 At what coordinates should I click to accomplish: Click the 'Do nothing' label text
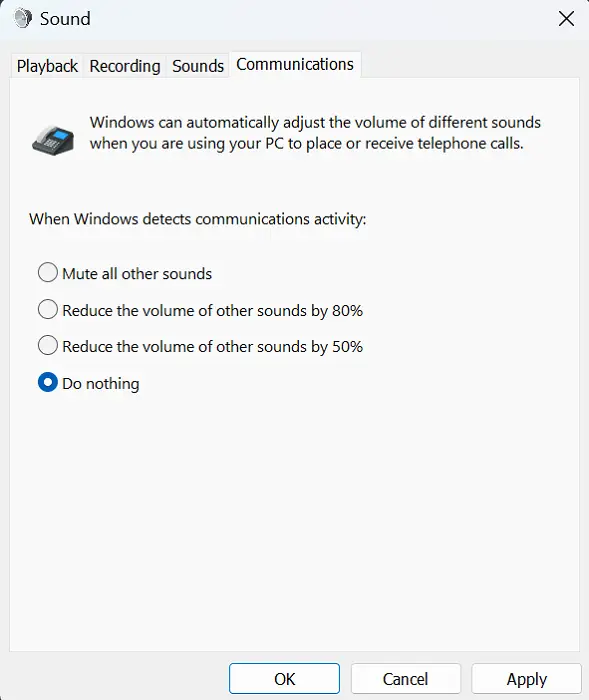point(101,384)
